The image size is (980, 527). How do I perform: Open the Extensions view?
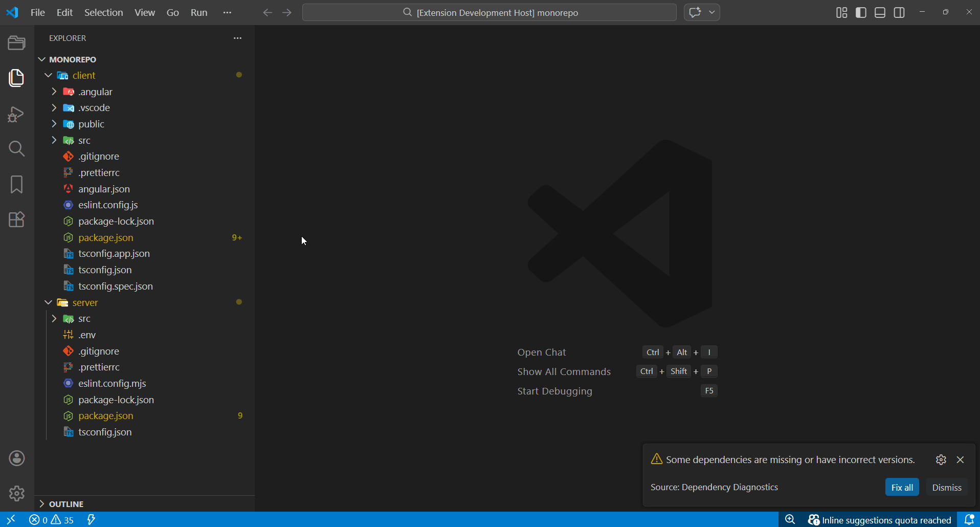point(16,219)
